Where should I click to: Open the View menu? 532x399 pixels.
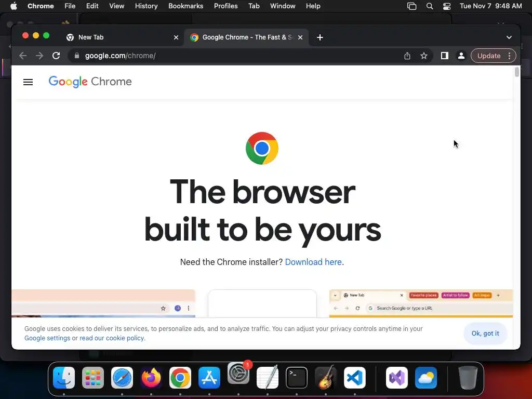point(117,6)
